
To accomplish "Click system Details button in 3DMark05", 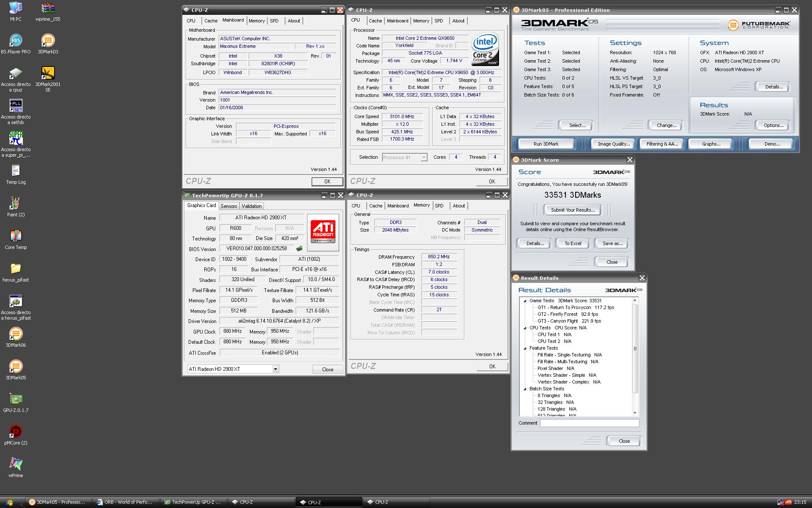I will (x=774, y=87).
